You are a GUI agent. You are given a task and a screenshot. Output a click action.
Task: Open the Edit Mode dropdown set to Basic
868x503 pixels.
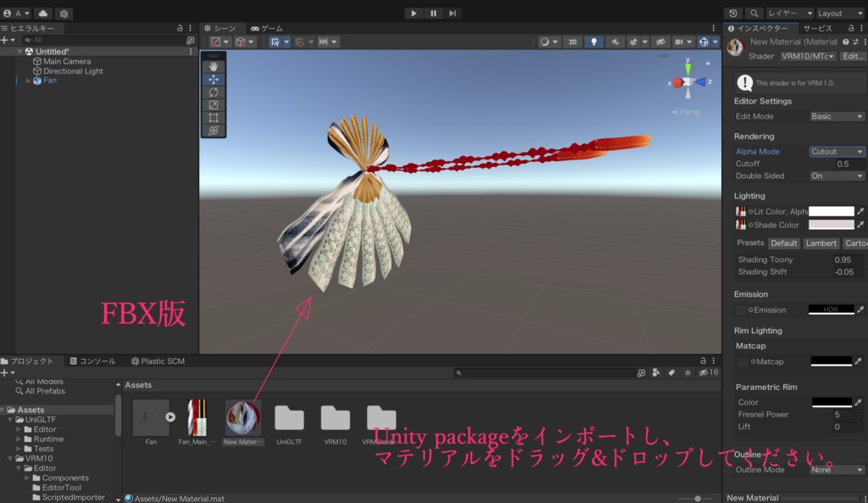(x=837, y=116)
